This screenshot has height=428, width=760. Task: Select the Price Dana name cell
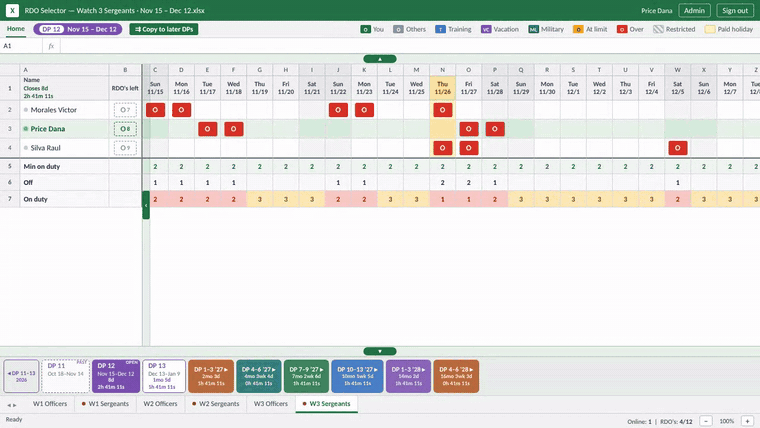click(64, 129)
